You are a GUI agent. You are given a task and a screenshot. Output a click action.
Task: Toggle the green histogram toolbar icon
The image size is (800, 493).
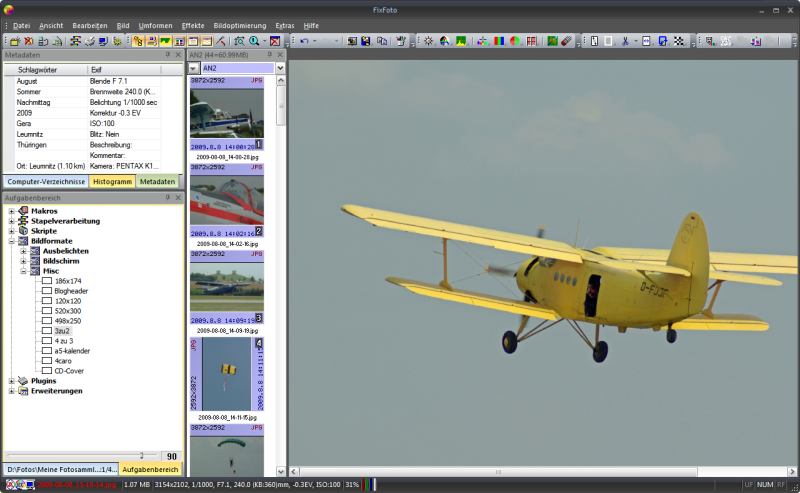coord(165,41)
